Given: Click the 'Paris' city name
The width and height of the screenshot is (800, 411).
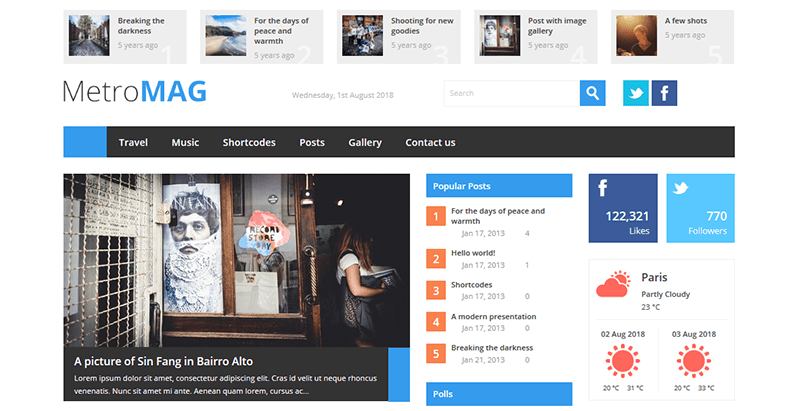Looking at the screenshot, I should [654, 277].
